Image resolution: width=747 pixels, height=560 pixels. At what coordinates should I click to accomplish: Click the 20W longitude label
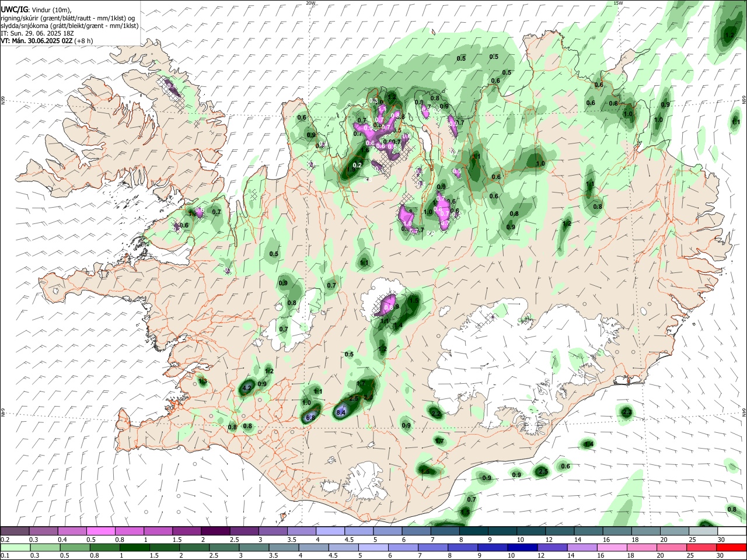(311, 3)
